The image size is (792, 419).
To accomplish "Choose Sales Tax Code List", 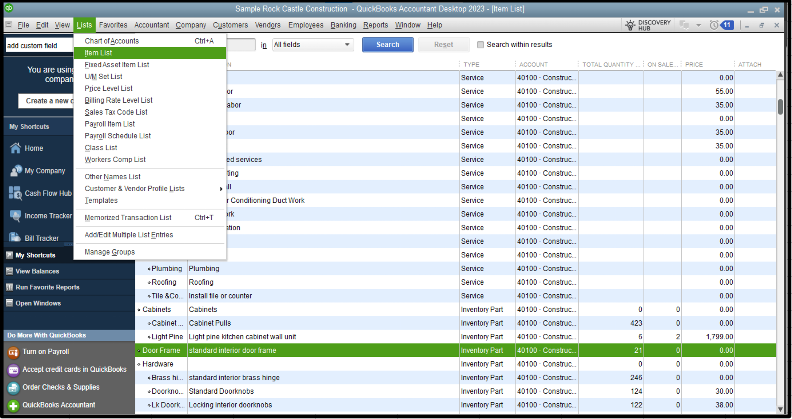I will tap(150, 112).
